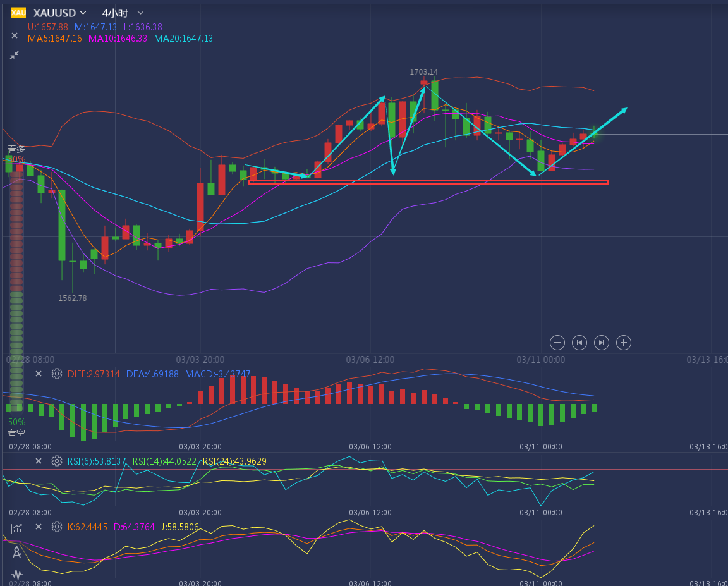This screenshot has width=728, height=586.
Task: Zoom out the chart with minus button
Action: pyautogui.click(x=557, y=343)
